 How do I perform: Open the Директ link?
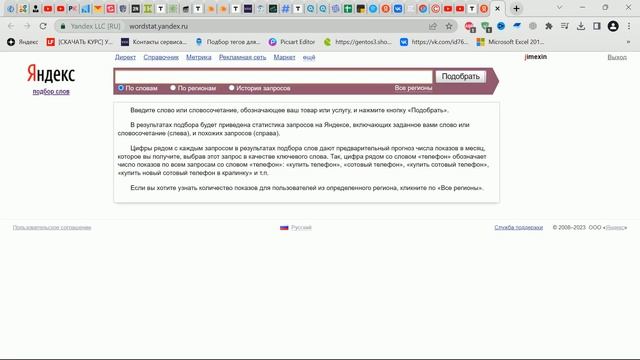tap(125, 57)
